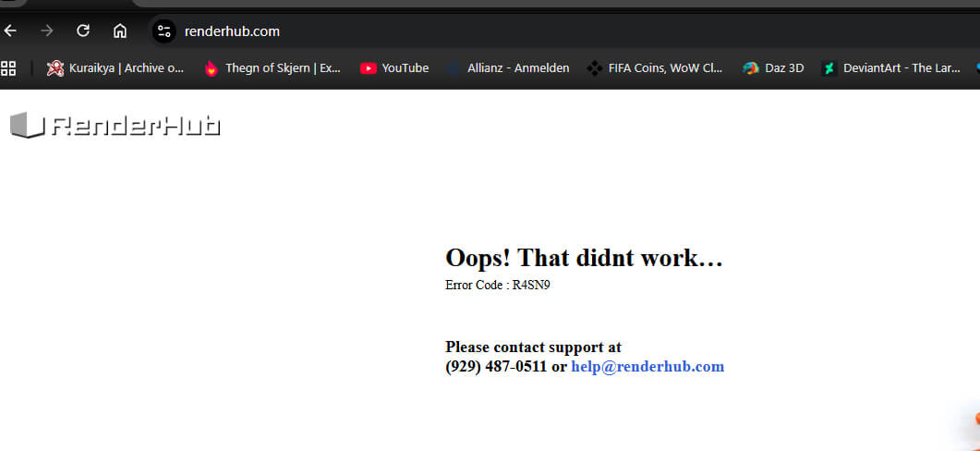Open the apps grid icon in bookmarks bar

click(x=8, y=68)
